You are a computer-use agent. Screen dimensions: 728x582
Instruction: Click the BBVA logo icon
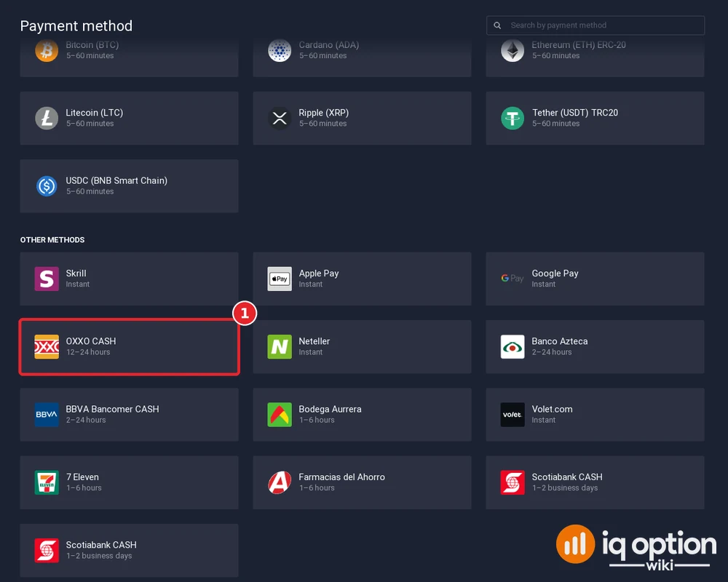click(47, 415)
